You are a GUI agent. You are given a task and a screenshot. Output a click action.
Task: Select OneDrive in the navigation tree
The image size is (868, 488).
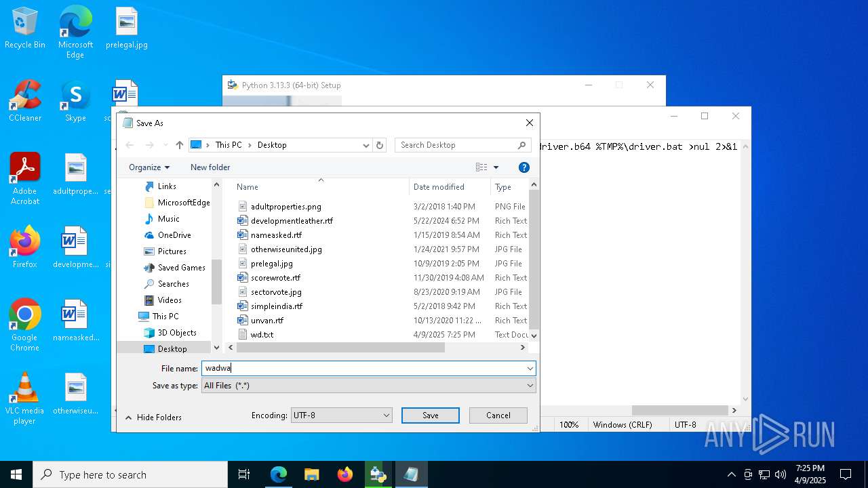tap(174, 235)
